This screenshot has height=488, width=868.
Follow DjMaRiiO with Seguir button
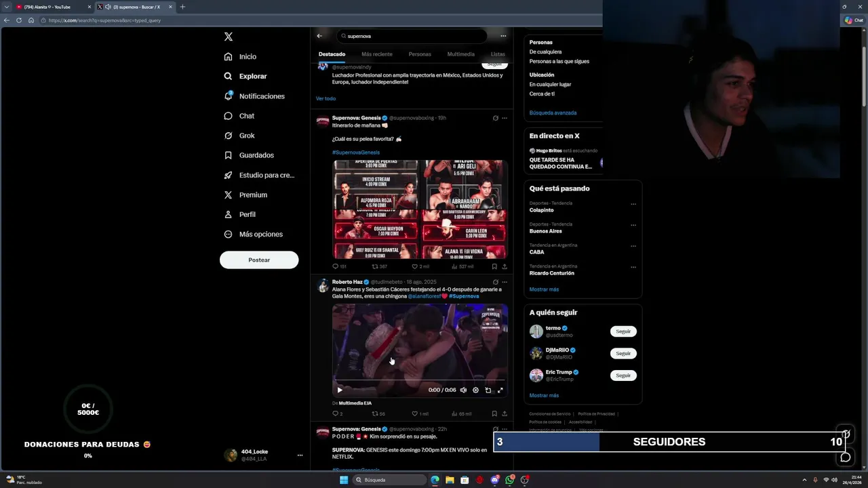[x=623, y=353]
